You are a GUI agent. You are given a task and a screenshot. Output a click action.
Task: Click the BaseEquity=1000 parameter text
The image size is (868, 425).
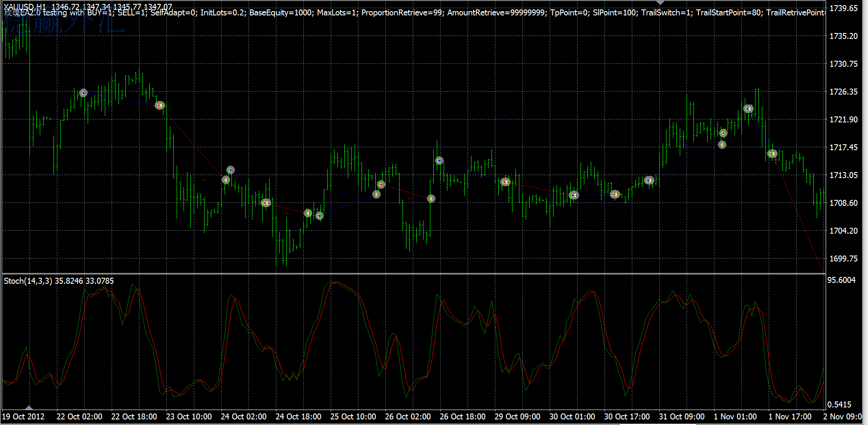pyautogui.click(x=281, y=12)
